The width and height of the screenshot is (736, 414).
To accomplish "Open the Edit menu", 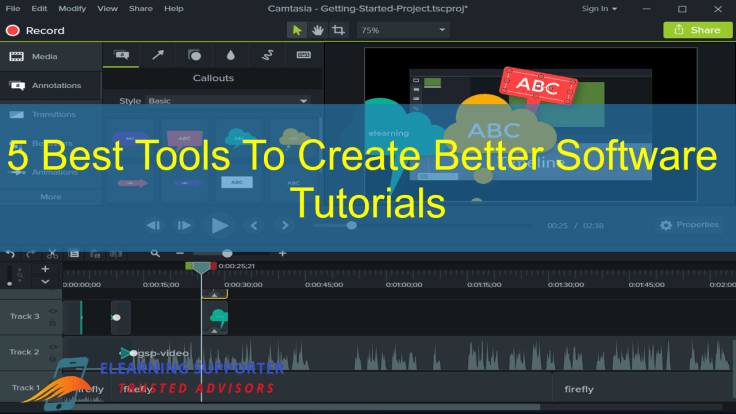I will (39, 8).
